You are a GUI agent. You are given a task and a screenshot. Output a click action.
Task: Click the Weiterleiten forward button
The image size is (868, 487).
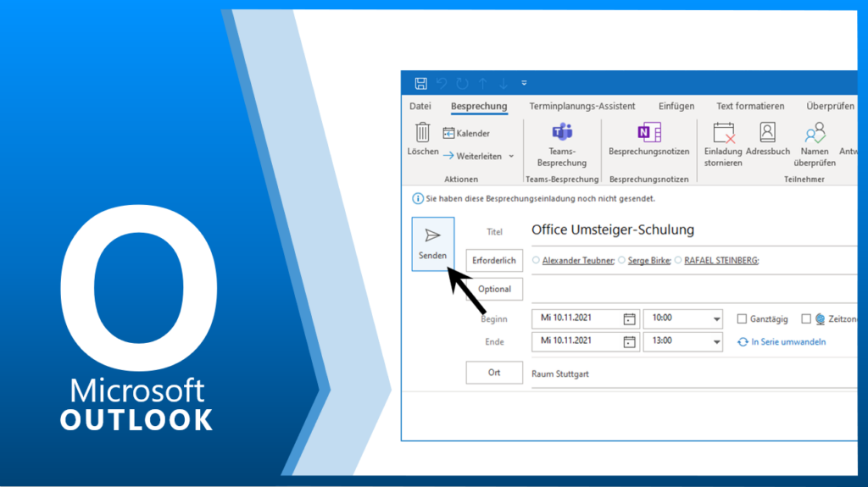472,156
